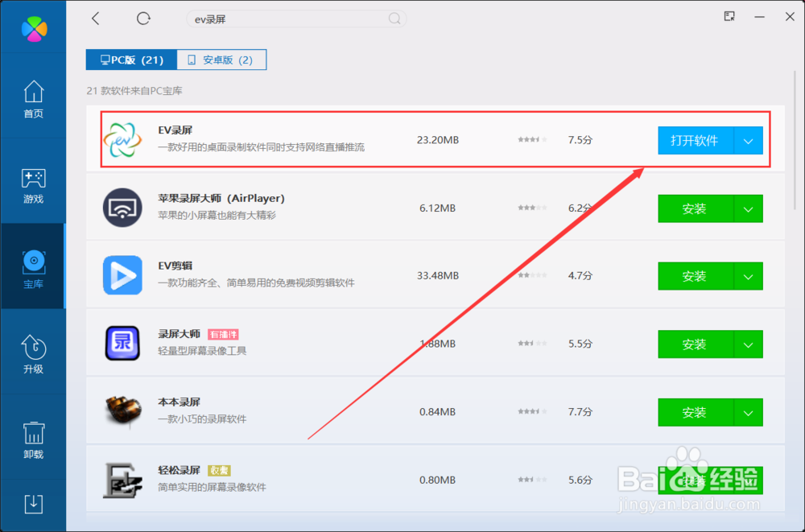Expand install options for 本本录屏
Screen dimensions: 805x532
tap(749, 412)
